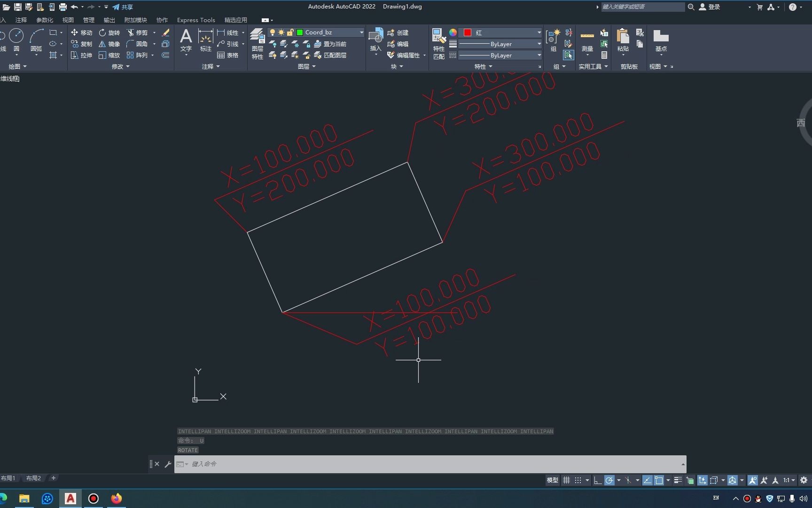
Task: Open Layer Properties (图层特性) manager
Action: pyautogui.click(x=257, y=43)
